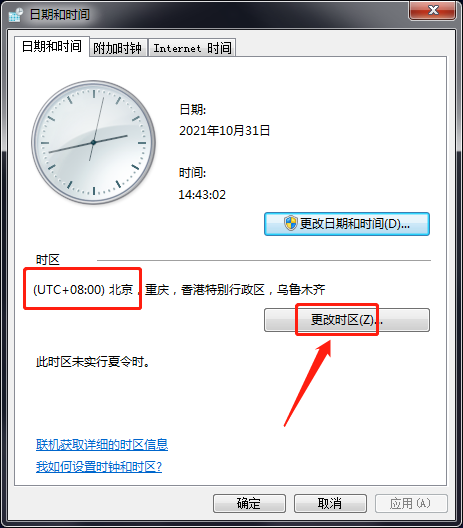The image size is (463, 528).
Task: Switch to the 日期和时间 tab
Action: 52,46
